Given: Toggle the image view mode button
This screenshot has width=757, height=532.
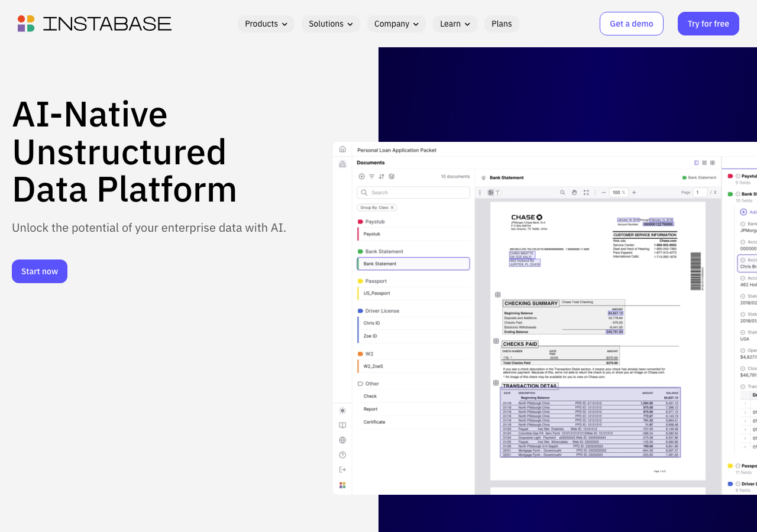Looking at the screenshot, I should [x=490, y=192].
